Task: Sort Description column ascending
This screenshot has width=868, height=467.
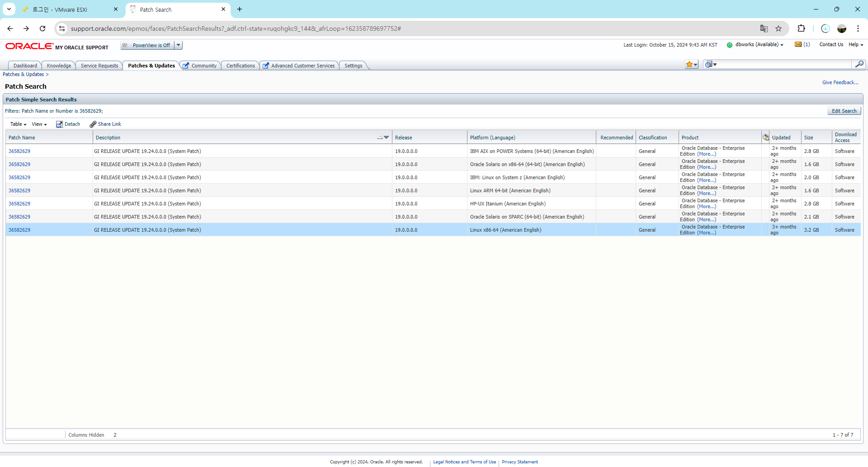Action: (x=380, y=138)
